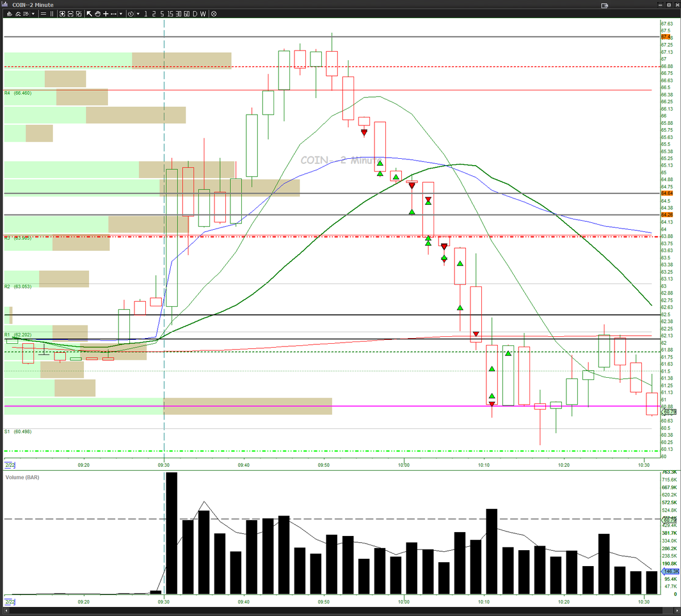Click the third chart settings icon
Screen dimensions: 681x616
point(26,14)
